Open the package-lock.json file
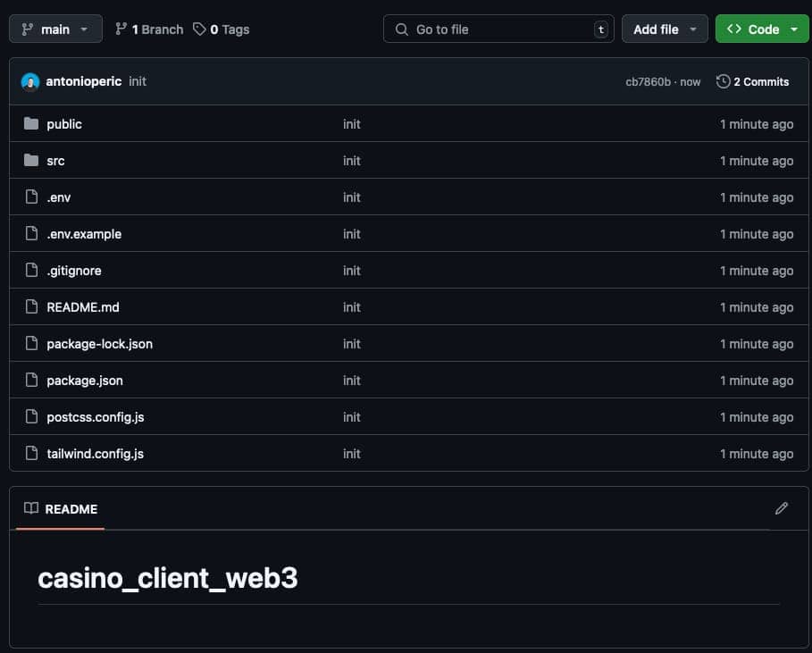This screenshot has height=653, width=812. pos(99,344)
